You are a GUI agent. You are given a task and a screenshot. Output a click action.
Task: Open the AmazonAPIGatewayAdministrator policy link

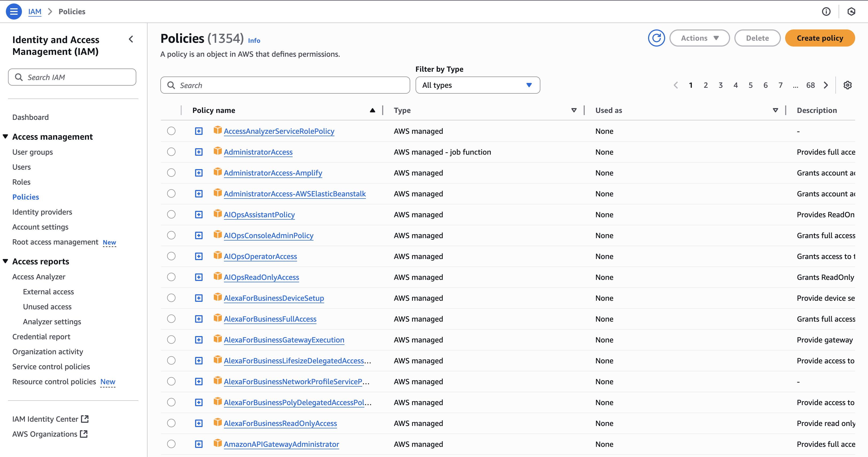281,444
